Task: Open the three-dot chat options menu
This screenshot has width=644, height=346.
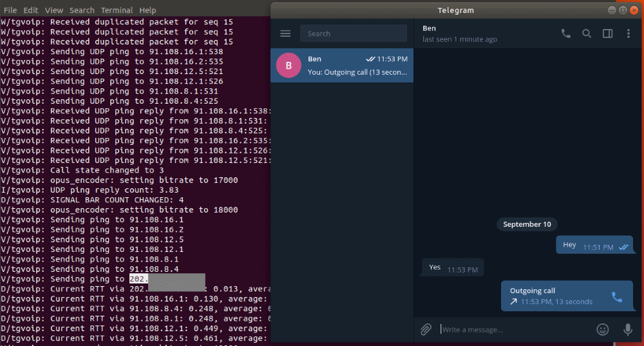Action: click(629, 34)
